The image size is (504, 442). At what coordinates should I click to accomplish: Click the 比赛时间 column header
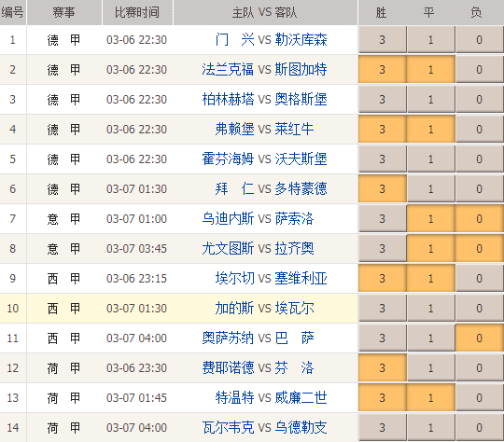coord(137,12)
